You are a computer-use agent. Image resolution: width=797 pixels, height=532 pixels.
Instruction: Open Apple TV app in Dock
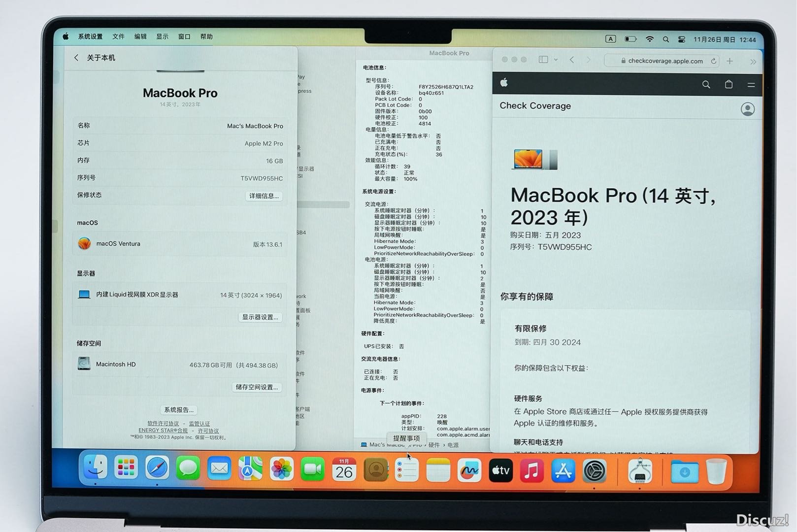click(x=501, y=471)
